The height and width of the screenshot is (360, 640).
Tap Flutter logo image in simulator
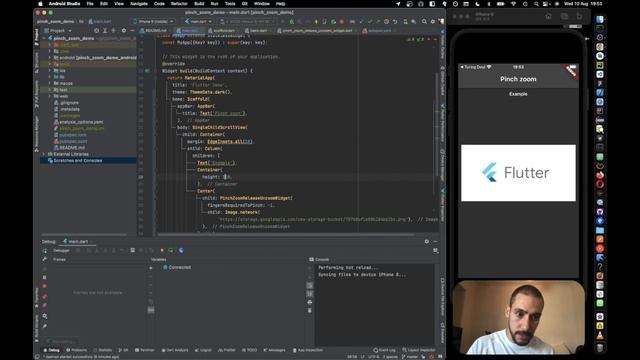[518, 173]
